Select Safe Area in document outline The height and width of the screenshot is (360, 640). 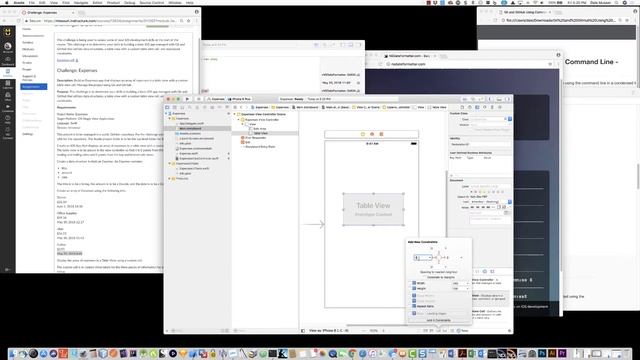260,129
